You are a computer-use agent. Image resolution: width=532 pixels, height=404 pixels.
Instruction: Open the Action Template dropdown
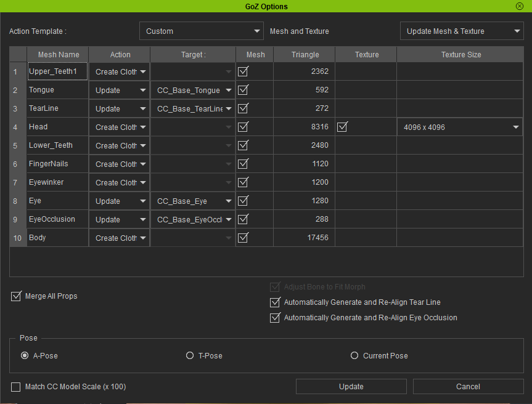click(202, 31)
